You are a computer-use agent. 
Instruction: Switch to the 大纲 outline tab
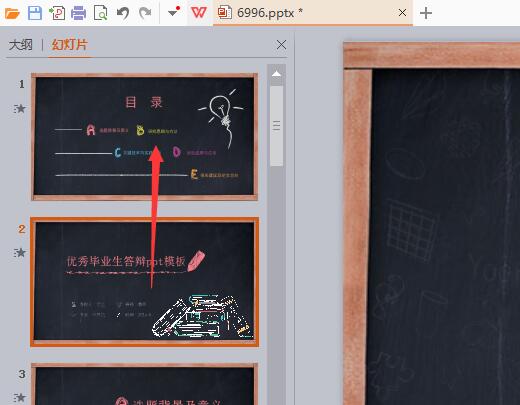click(x=21, y=45)
